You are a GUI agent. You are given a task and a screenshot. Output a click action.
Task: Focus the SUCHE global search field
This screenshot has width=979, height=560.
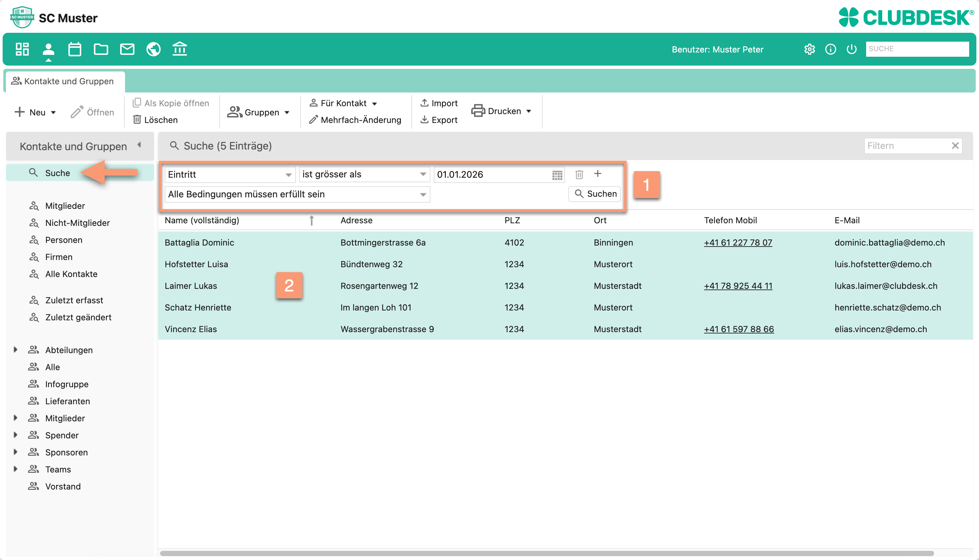pos(917,49)
